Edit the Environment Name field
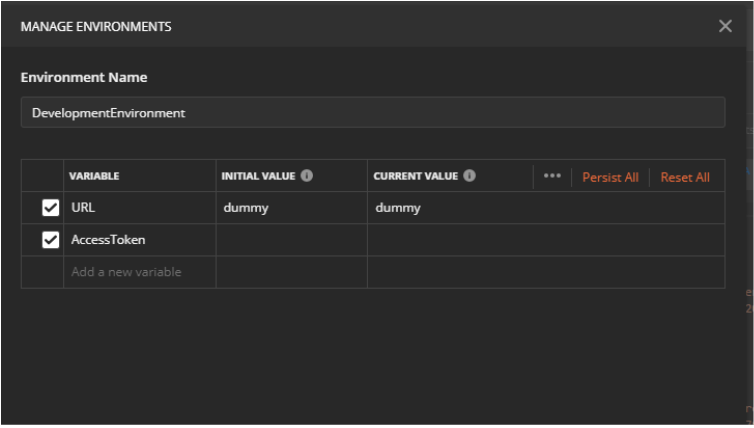Image resolution: width=754 pixels, height=428 pixels. pyautogui.click(x=372, y=113)
